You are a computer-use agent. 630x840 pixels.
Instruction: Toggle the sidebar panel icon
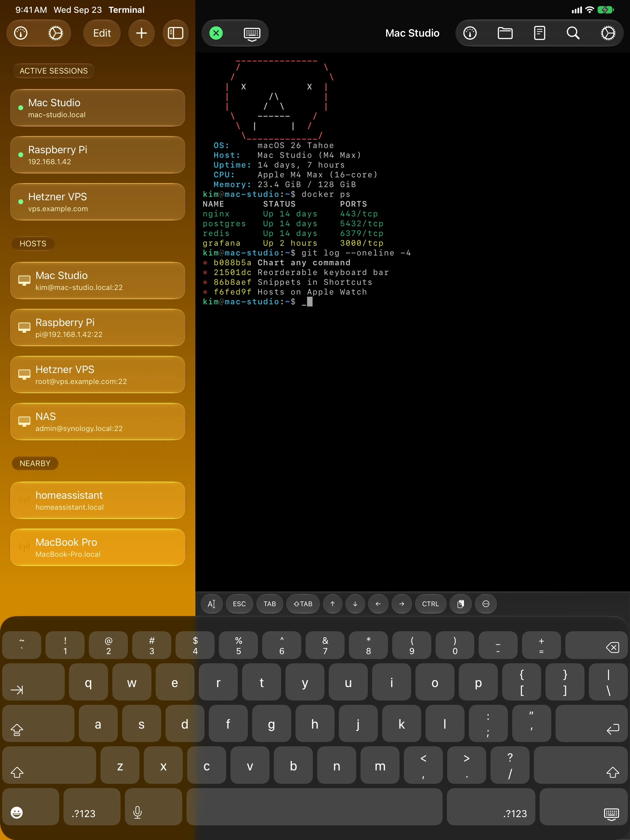(176, 33)
